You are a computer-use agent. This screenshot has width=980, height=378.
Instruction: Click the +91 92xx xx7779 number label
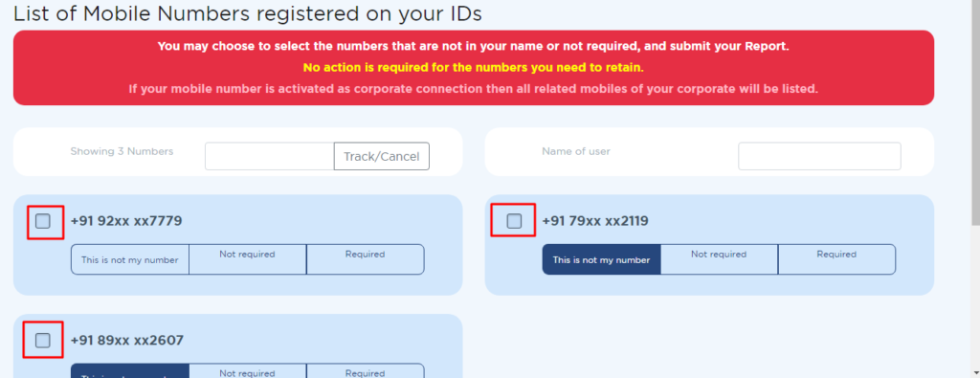(x=126, y=220)
